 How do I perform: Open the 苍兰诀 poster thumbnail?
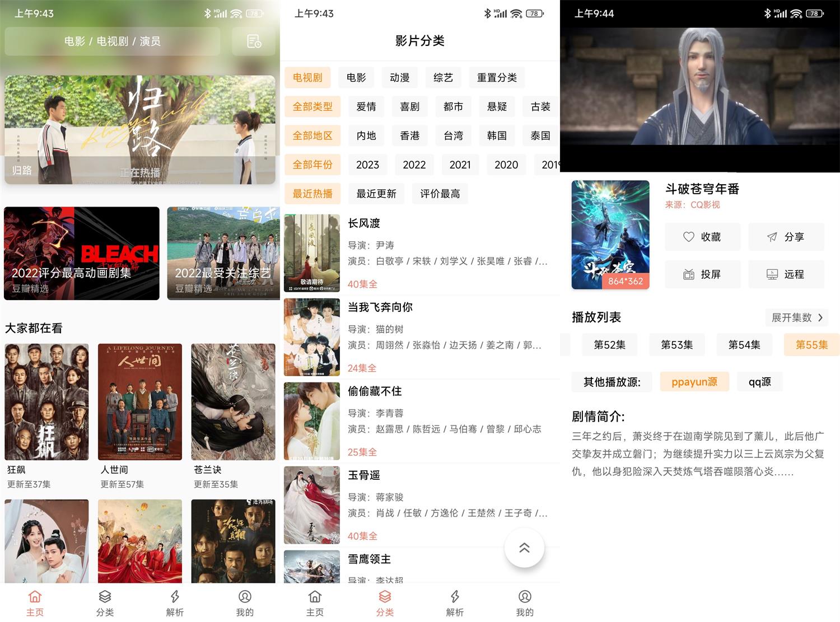234,401
